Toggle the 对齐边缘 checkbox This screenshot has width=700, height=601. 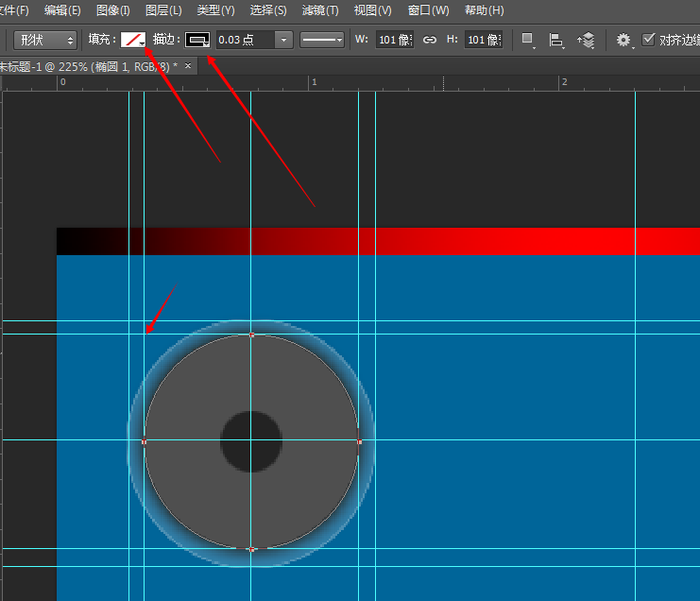(648, 40)
